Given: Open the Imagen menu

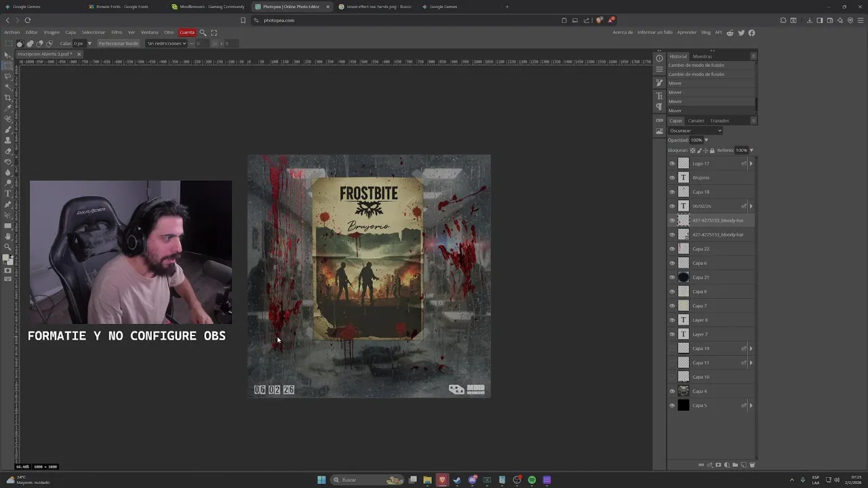Looking at the screenshot, I should (52, 33).
